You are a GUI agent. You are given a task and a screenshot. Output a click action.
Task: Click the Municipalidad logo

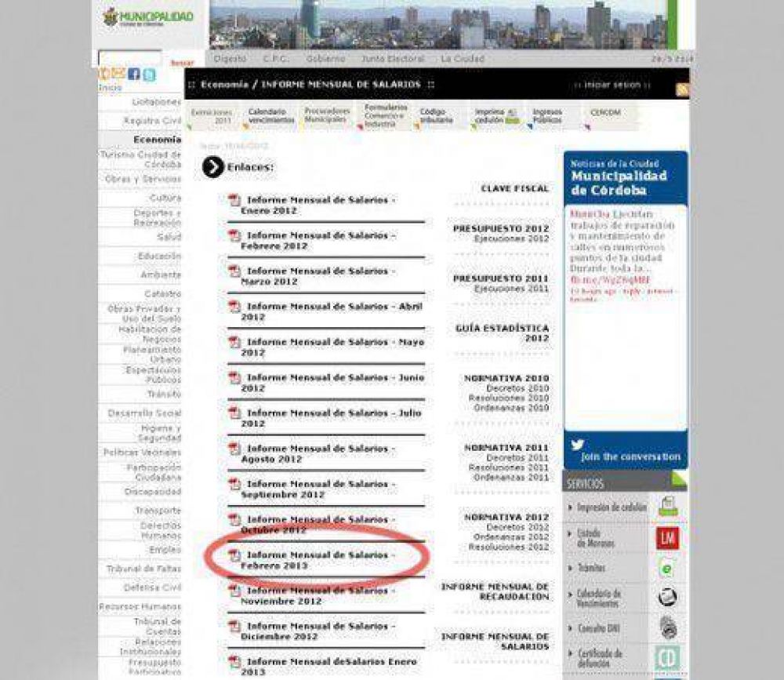147,17
